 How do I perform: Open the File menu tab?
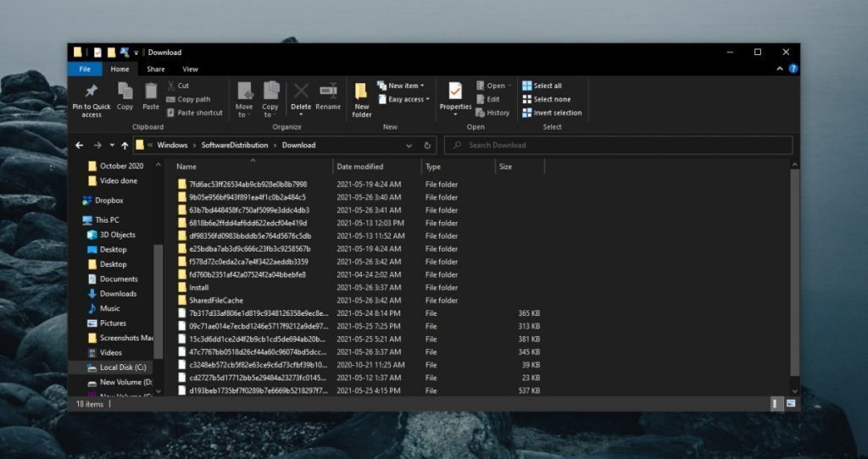click(x=85, y=69)
